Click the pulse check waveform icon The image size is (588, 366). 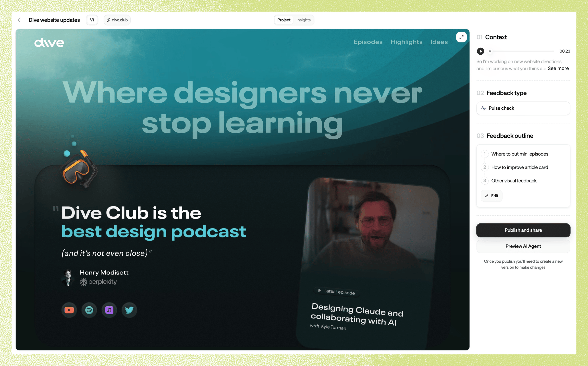[483, 108]
